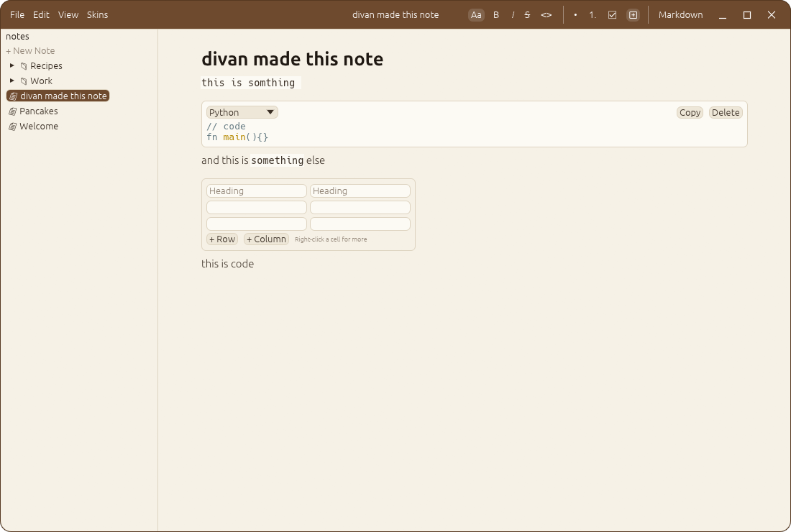This screenshot has width=791, height=532.
Task: Click the insert block plus icon
Action: pyautogui.click(x=633, y=14)
